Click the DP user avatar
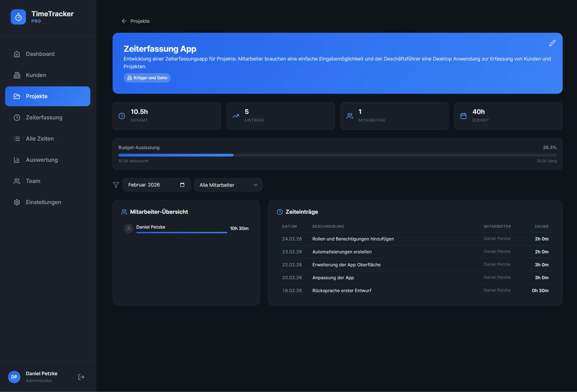Viewport: 577px width, 392px height. click(x=14, y=377)
